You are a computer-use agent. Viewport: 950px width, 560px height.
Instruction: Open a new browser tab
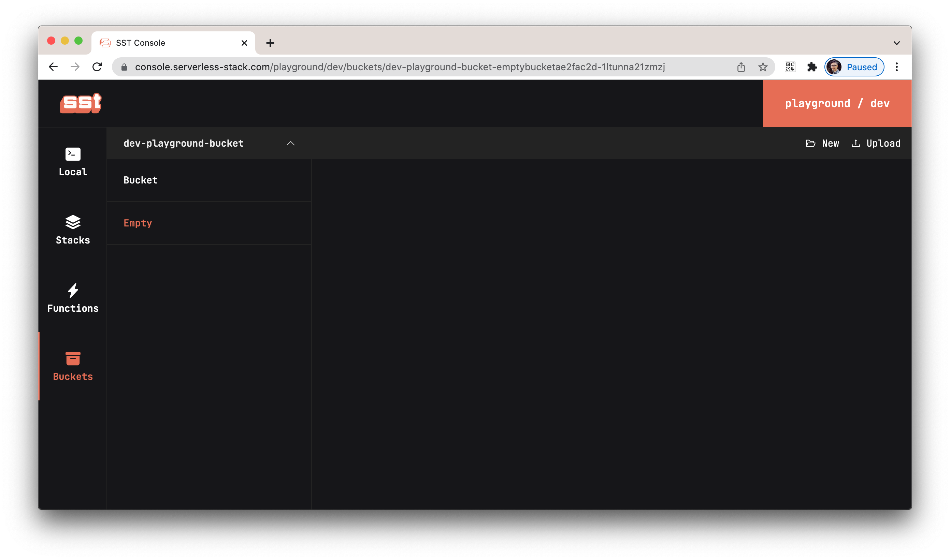[x=270, y=43]
